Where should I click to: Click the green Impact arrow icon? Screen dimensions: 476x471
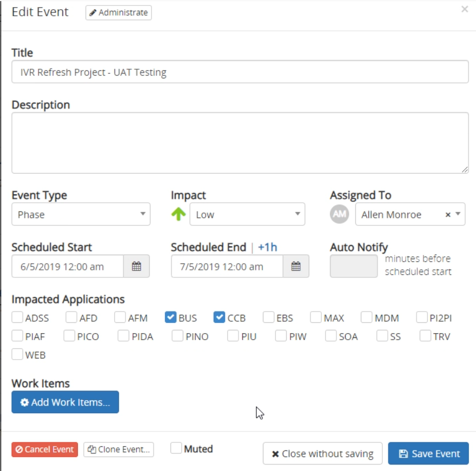[x=178, y=214]
